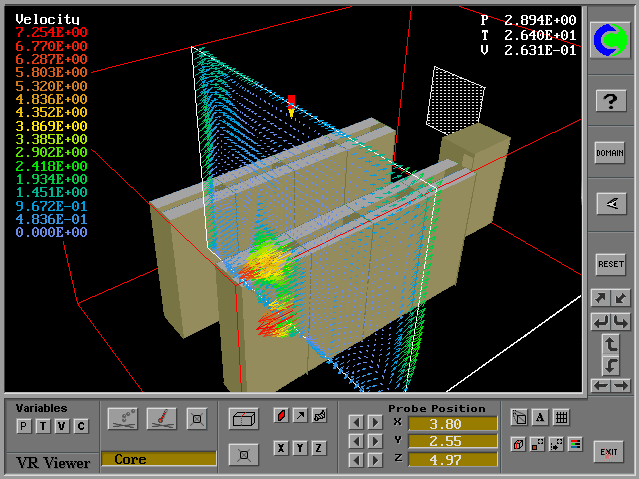Select the C variable button
The image size is (639, 479).
(x=81, y=427)
